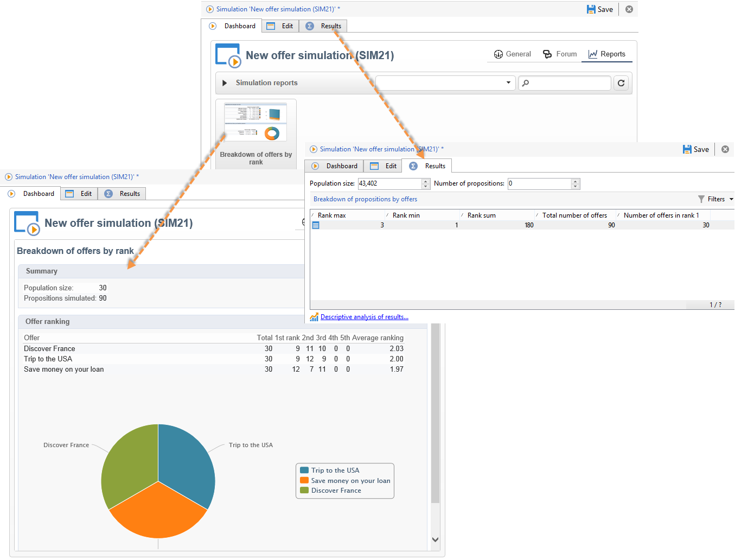Image resolution: width=754 pixels, height=560 pixels.
Task: Click the report search field
Action: click(x=565, y=83)
